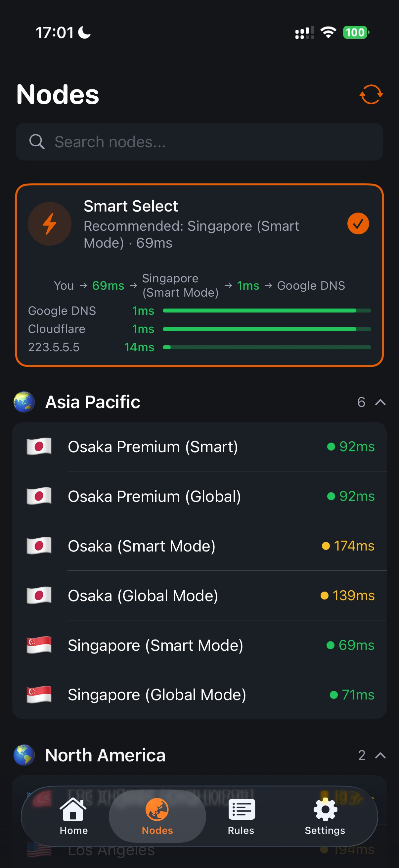Screen dimensions: 399x868
Task: Tap the Google DNS latency bar
Action: [267, 311]
